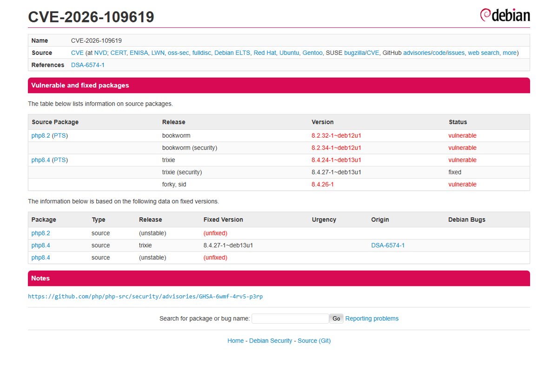Click the bookworm (security) release cell
The image size is (558, 392).
[190, 148]
